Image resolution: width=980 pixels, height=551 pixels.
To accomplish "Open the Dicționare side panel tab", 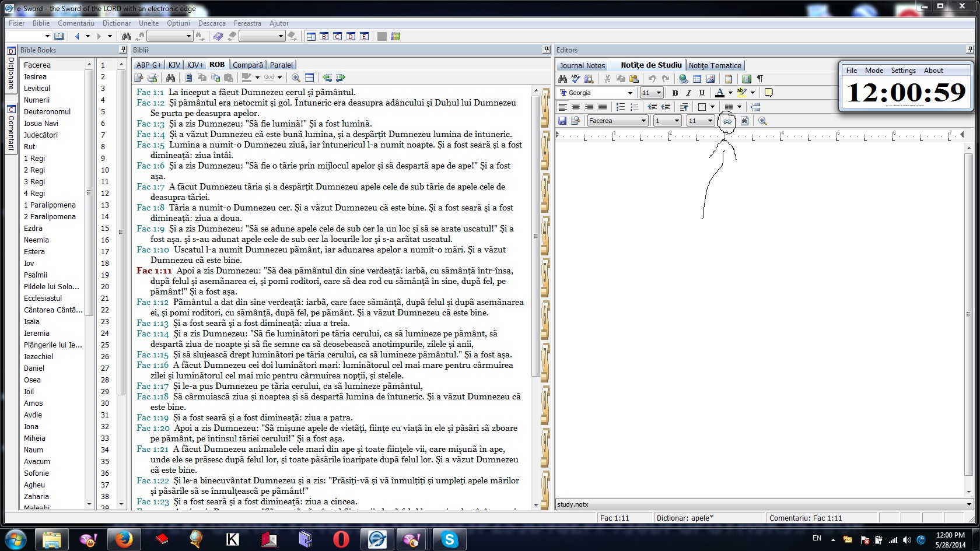I will coord(11,69).
